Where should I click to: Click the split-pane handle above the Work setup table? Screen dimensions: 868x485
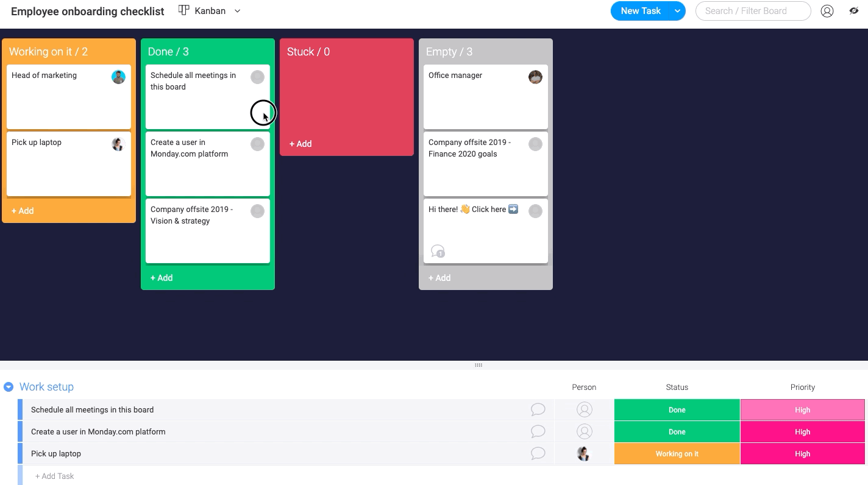point(478,365)
